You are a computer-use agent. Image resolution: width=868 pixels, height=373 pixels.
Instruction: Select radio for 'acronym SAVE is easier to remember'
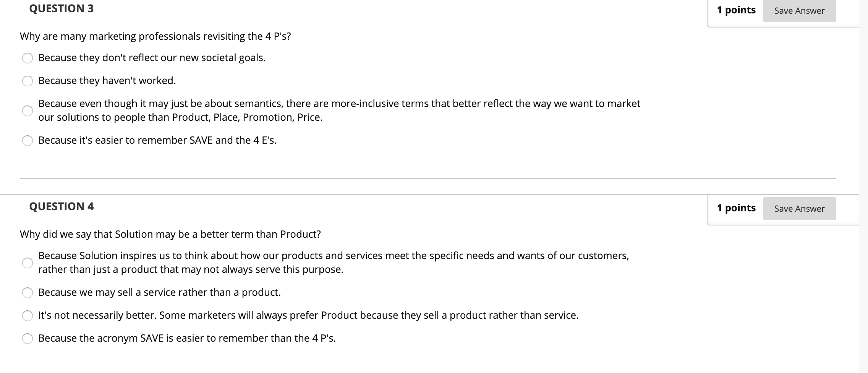tap(27, 339)
